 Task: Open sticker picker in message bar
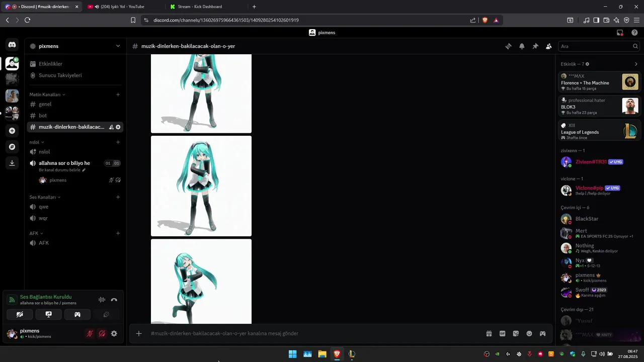pyautogui.click(x=516, y=333)
